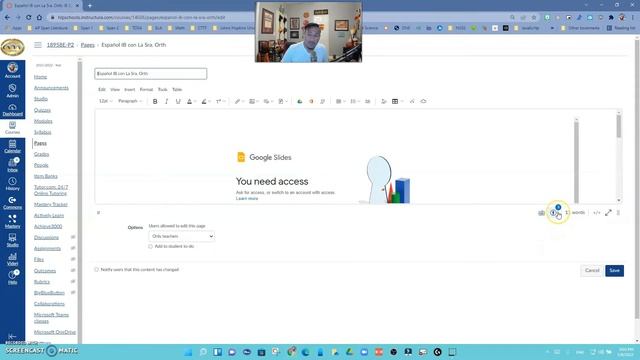Click the Save button
640x360 pixels.
pyautogui.click(x=614, y=271)
